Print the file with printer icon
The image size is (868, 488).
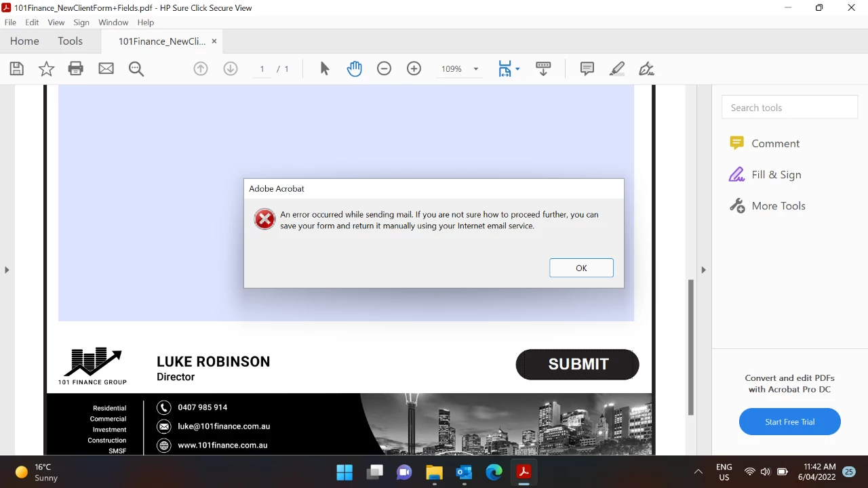tap(76, 68)
